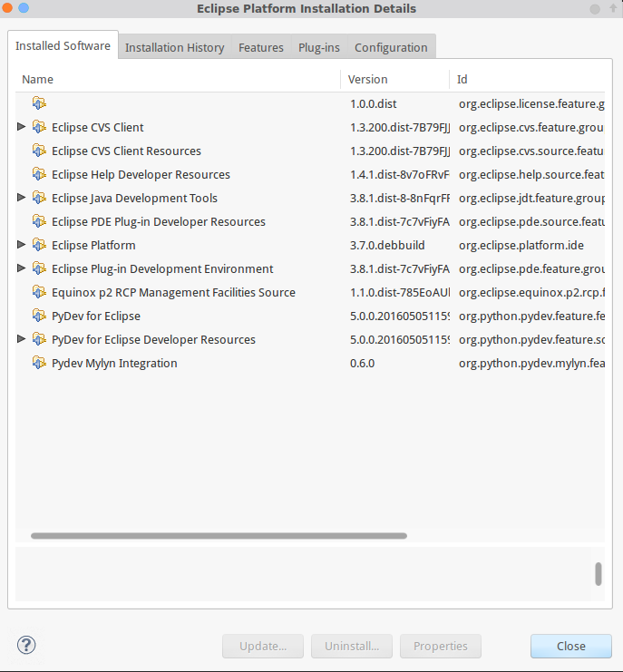
Task: Click the icon next to Eclipse CVS Client Resources
Action: 39,151
